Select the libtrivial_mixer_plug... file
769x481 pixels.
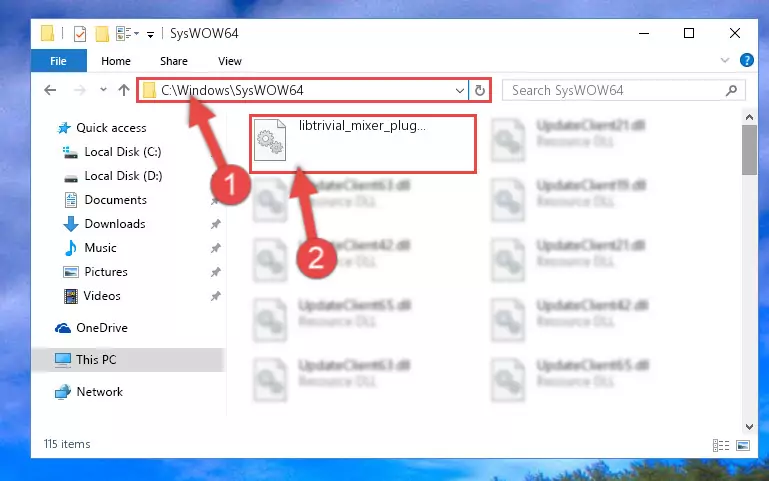pos(362,144)
